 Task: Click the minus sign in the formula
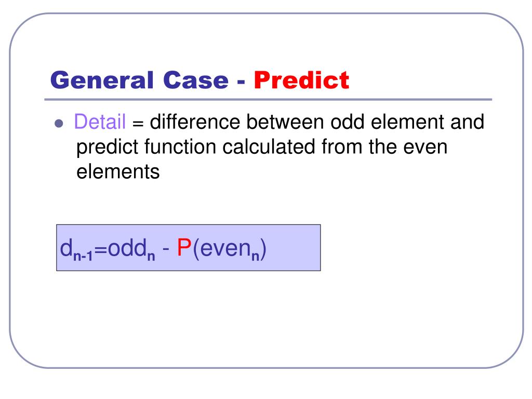pos(166,249)
